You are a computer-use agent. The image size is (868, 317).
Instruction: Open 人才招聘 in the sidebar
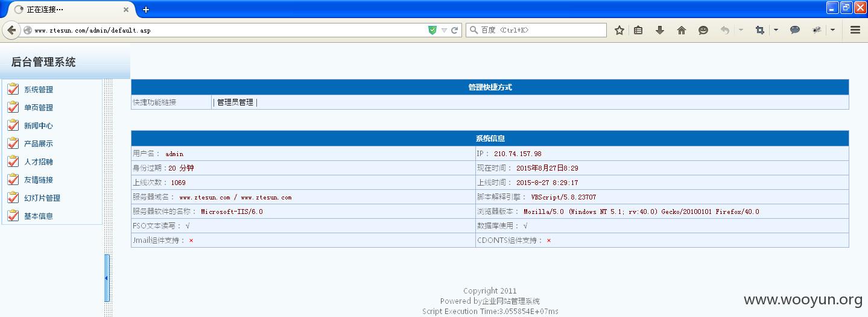(39, 162)
